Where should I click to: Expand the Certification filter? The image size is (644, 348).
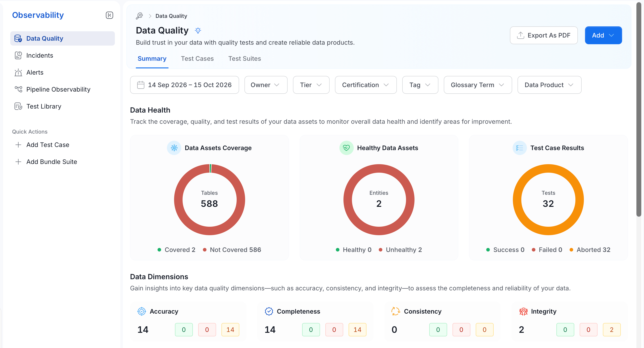[366, 85]
